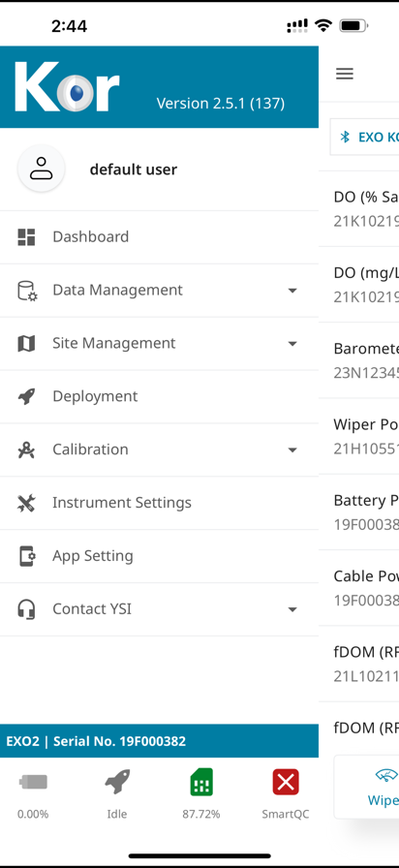Select the default user name label
The image size is (399, 868).
click(134, 170)
